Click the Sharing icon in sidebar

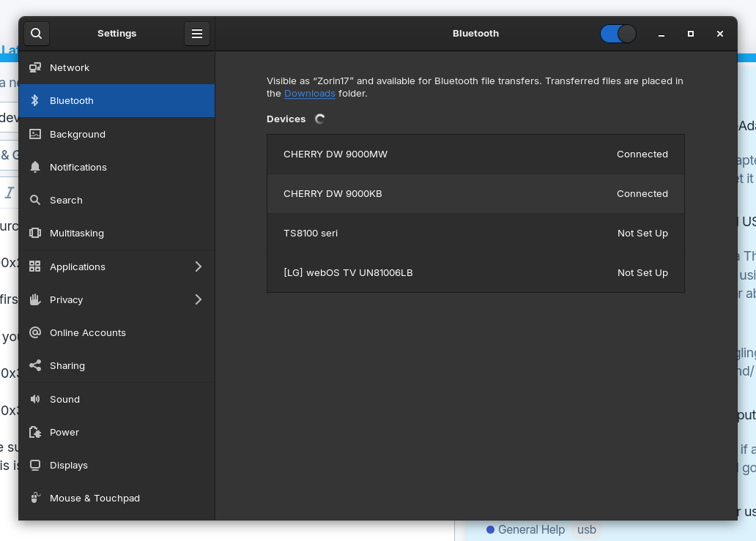click(x=35, y=365)
